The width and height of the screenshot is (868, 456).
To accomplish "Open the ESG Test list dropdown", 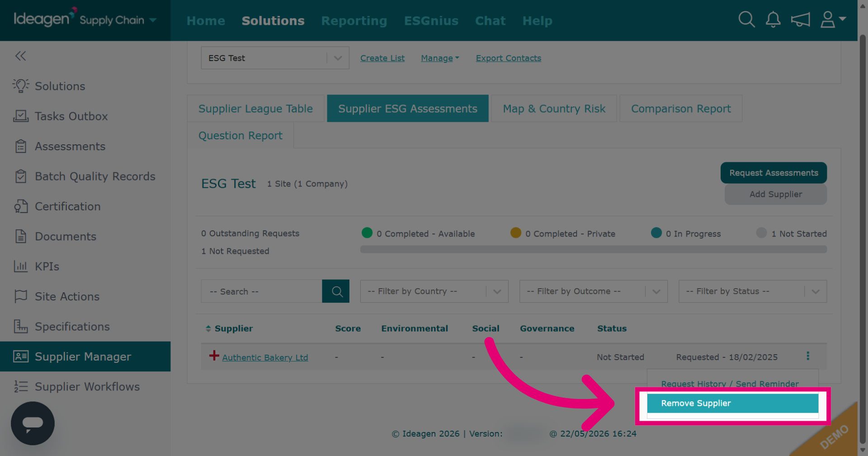I will click(275, 58).
